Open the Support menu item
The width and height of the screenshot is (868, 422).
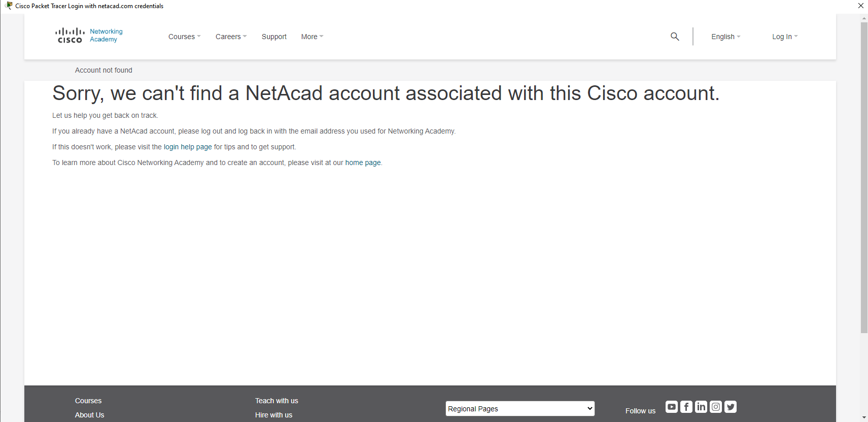point(274,37)
